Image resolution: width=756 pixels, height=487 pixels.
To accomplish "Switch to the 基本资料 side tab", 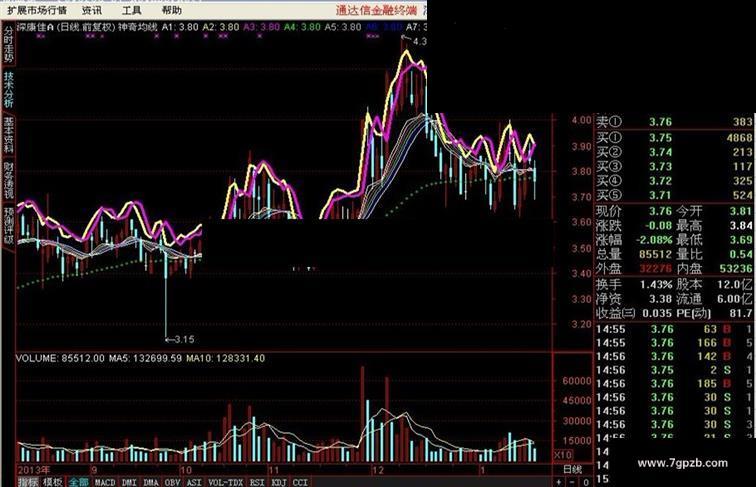I will tap(8, 135).
